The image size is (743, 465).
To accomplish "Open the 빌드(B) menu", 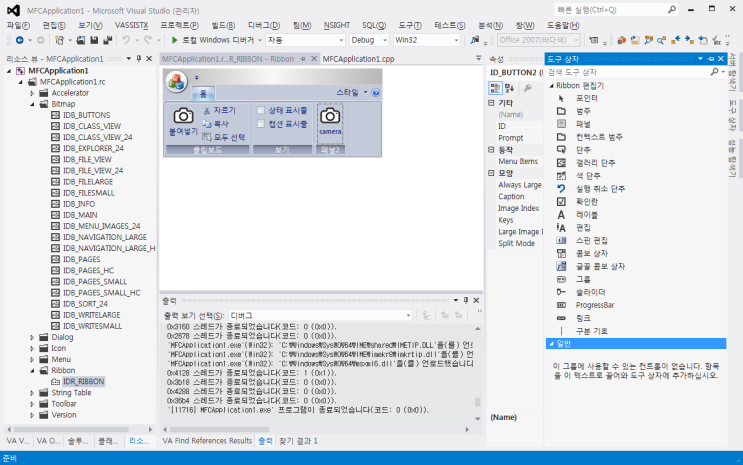I will [223, 26].
